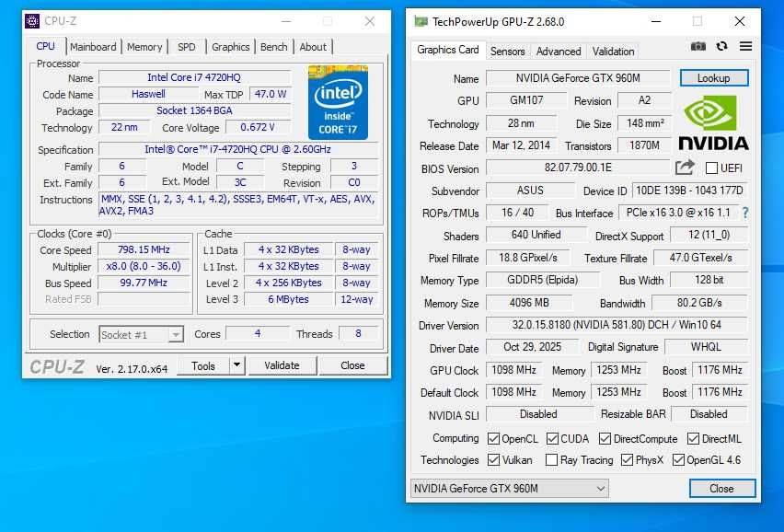Toggle the Ray Tracing checkbox
Screen dimensions: 784x532
pyautogui.click(x=551, y=459)
